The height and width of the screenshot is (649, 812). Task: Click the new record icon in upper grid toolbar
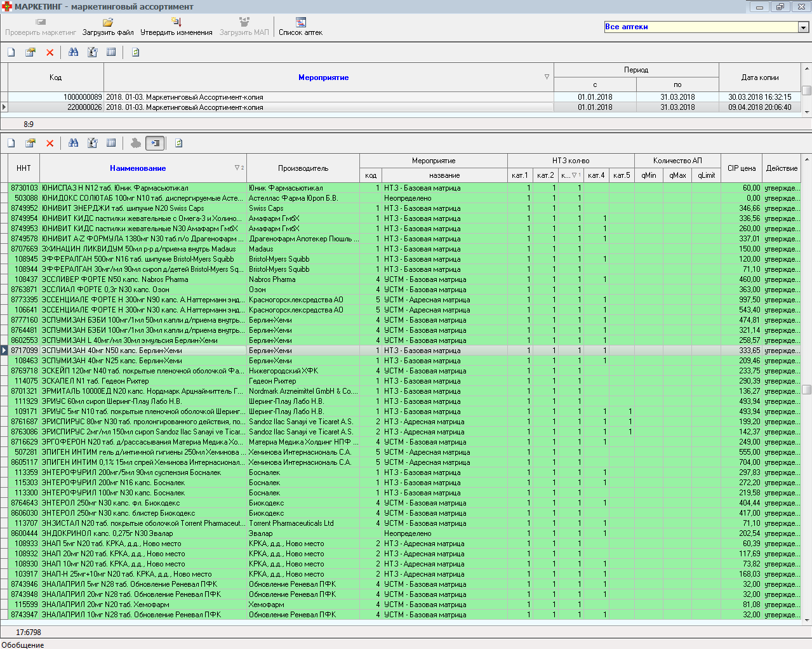tap(11, 53)
